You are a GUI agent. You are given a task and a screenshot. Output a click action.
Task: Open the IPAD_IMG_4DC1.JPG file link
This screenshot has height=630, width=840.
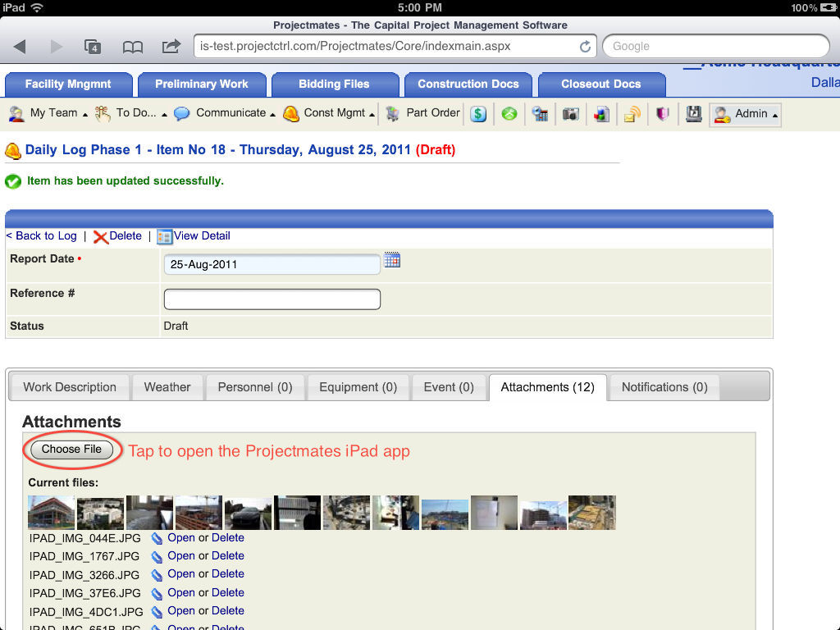[181, 610]
